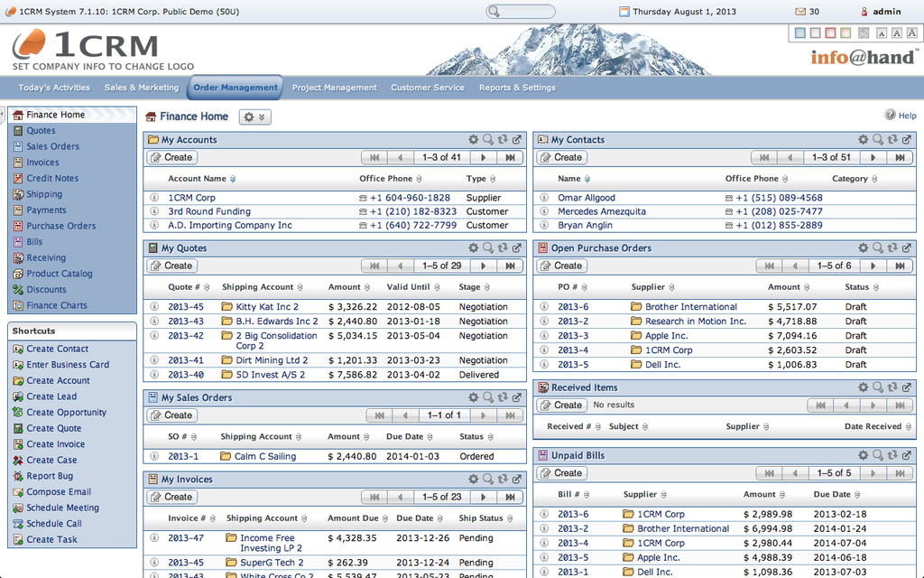Click the search magnifier in My Accounts panel
This screenshot has height=578, width=924.
pyautogui.click(x=488, y=140)
